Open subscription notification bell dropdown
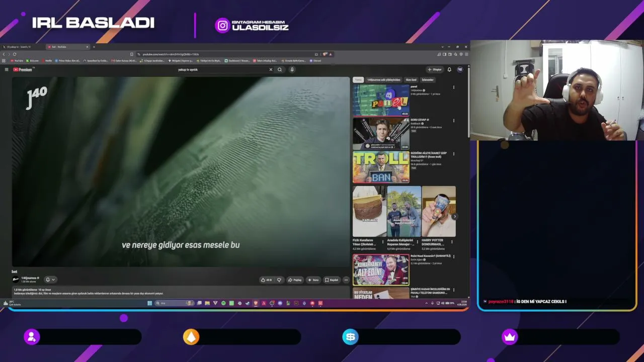 click(x=50, y=280)
